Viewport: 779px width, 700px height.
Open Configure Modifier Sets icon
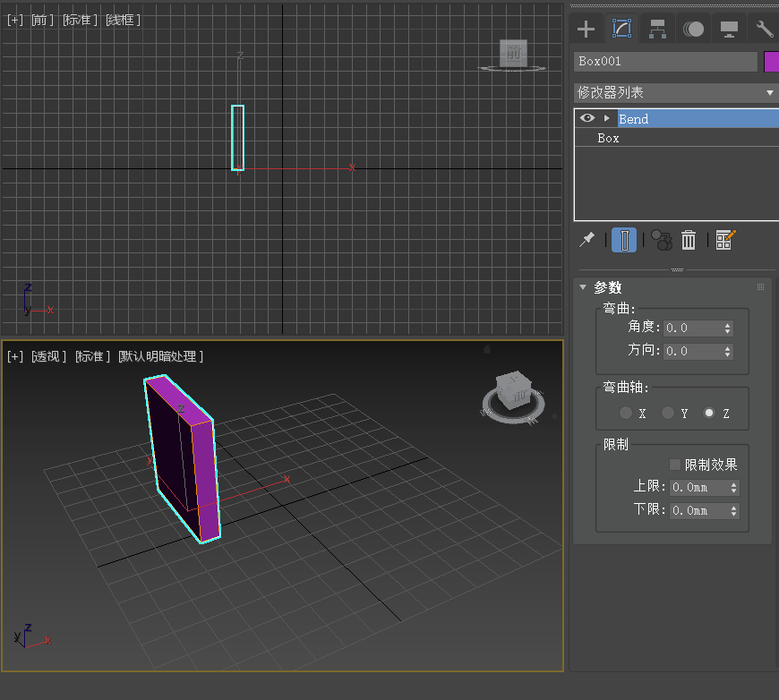725,240
